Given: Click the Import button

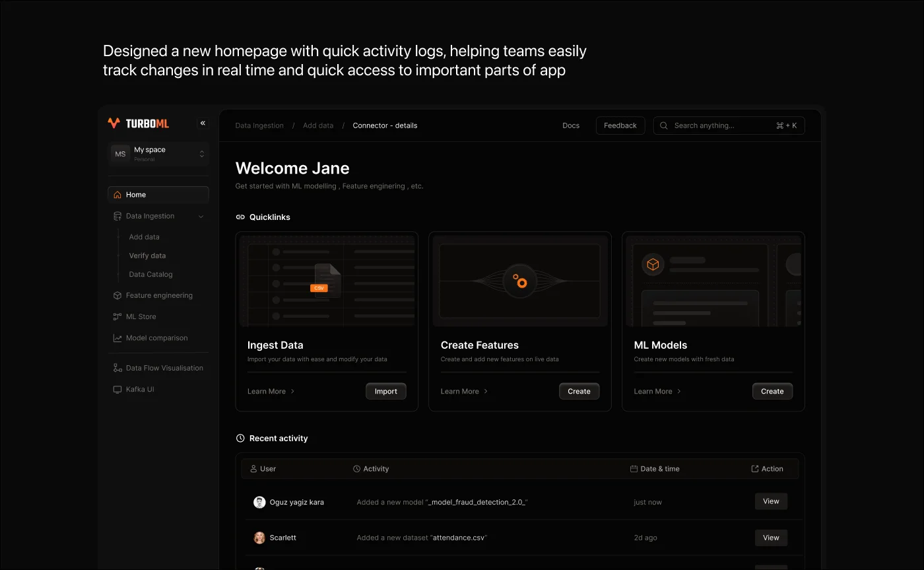Looking at the screenshot, I should coord(386,391).
